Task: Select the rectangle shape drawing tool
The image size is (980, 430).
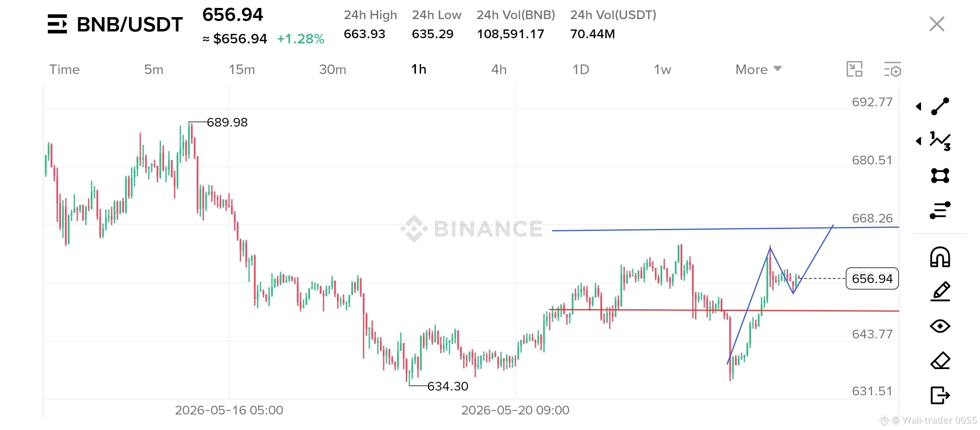Action: click(x=940, y=176)
